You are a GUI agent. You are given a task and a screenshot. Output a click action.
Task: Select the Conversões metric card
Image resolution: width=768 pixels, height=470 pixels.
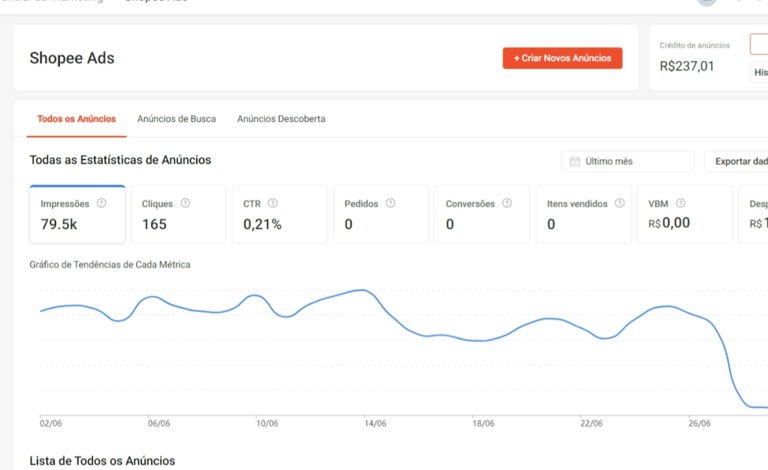coord(482,214)
